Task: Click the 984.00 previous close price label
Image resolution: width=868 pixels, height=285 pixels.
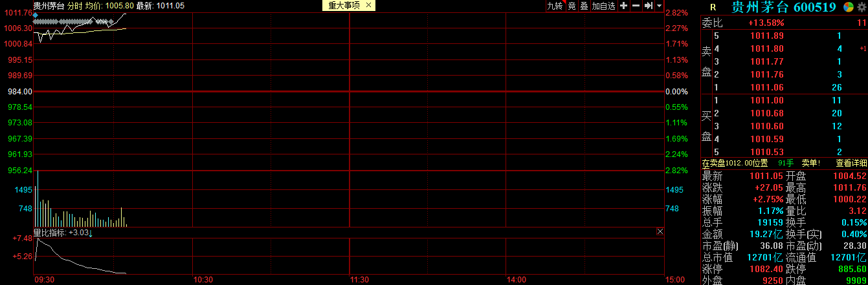Action: click(x=20, y=91)
